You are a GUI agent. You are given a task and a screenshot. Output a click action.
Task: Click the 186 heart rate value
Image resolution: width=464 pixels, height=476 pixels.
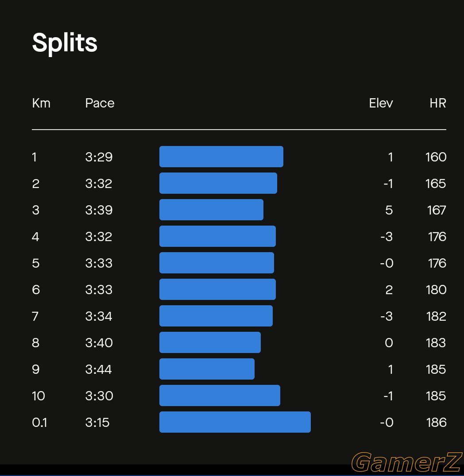pyautogui.click(x=437, y=422)
